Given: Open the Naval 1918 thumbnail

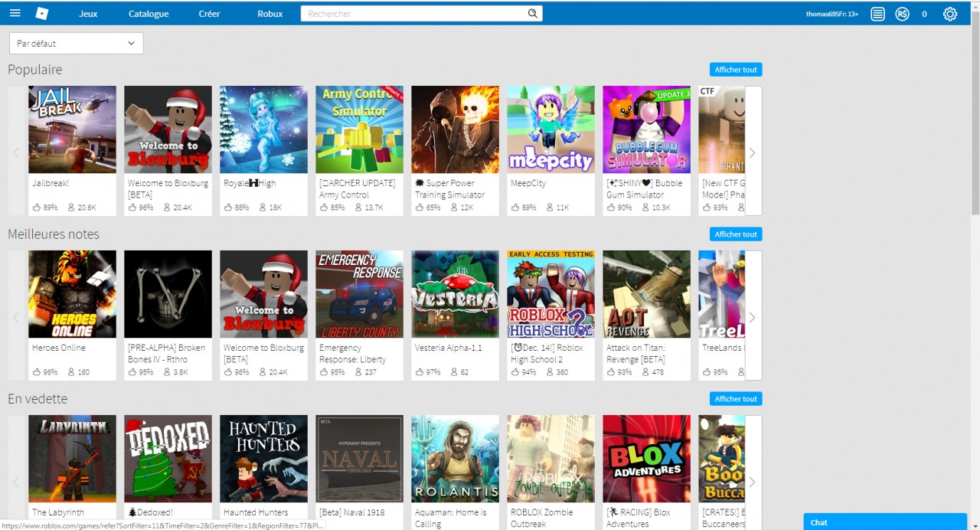Looking at the screenshot, I should pyautogui.click(x=359, y=459).
